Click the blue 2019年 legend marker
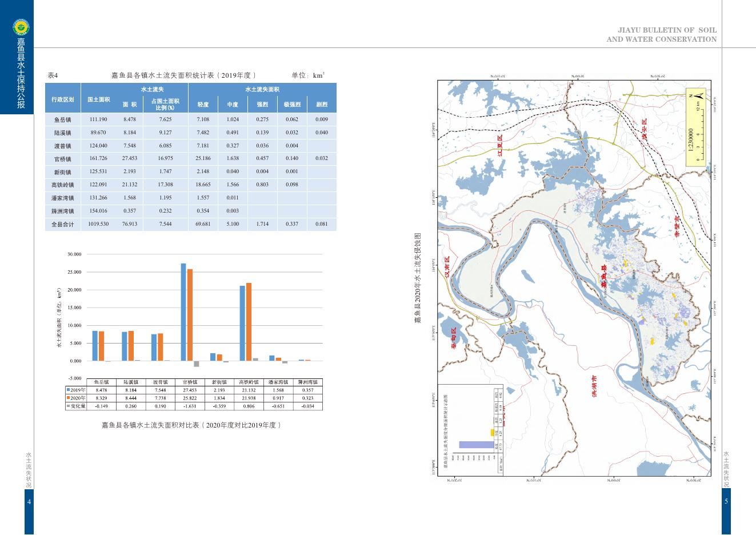 pos(68,390)
